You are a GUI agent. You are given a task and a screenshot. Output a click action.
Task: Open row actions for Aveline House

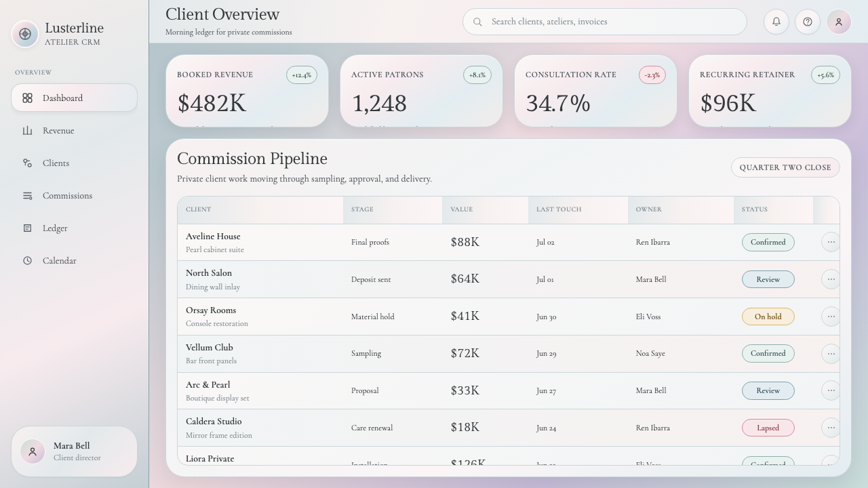(x=831, y=242)
